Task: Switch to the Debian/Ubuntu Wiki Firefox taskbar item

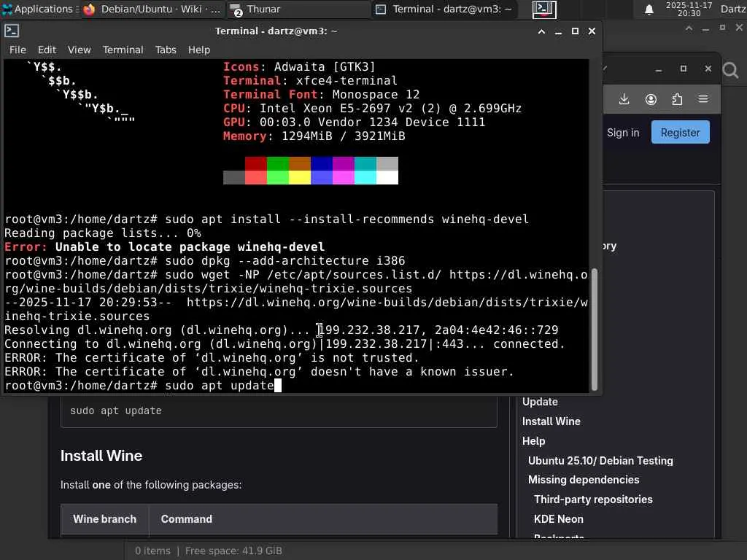Action: [x=152, y=9]
